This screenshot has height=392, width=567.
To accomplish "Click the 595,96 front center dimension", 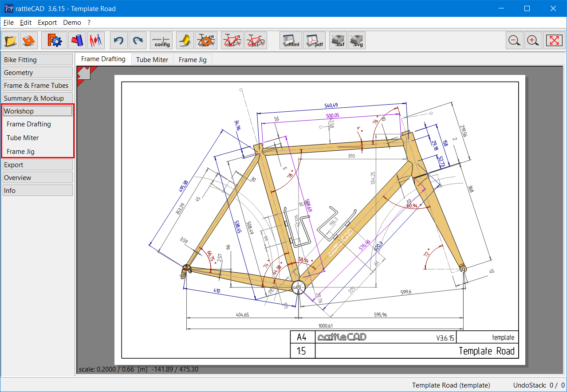I will 380,314.
